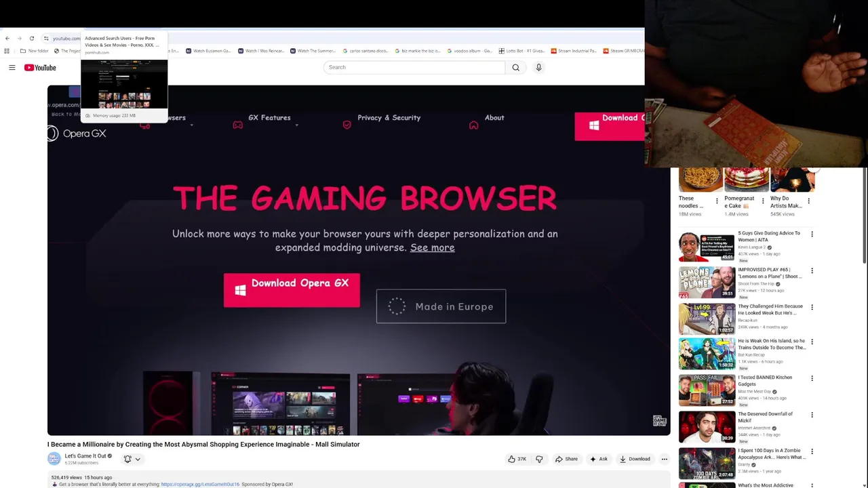
Task: Open the Lvl 99 They Challenged Him thumbnail
Action: (x=707, y=319)
